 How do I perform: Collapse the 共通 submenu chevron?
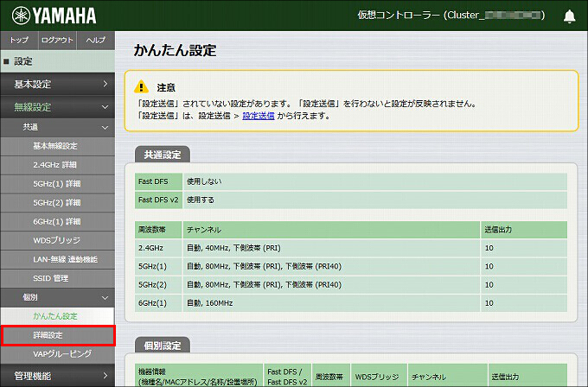point(105,127)
